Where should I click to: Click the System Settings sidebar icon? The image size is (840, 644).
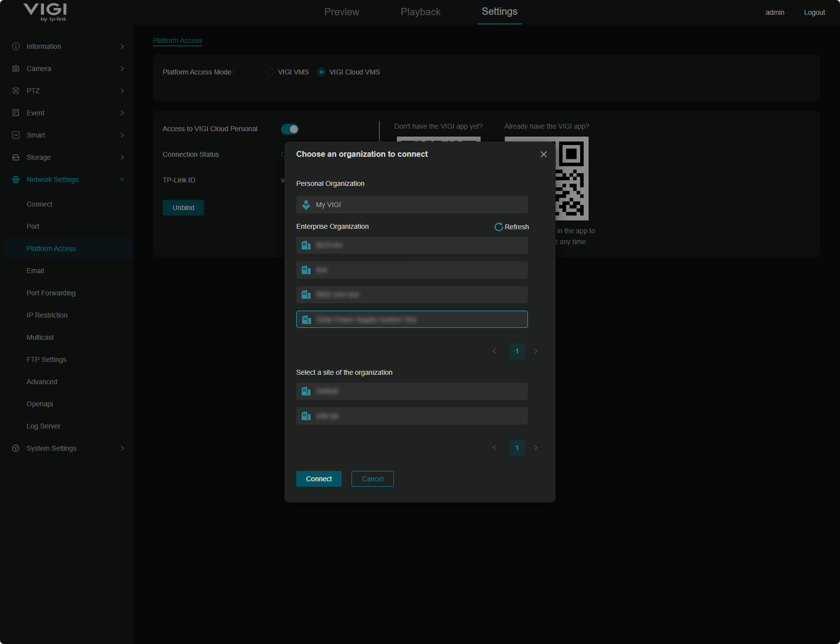coord(16,448)
